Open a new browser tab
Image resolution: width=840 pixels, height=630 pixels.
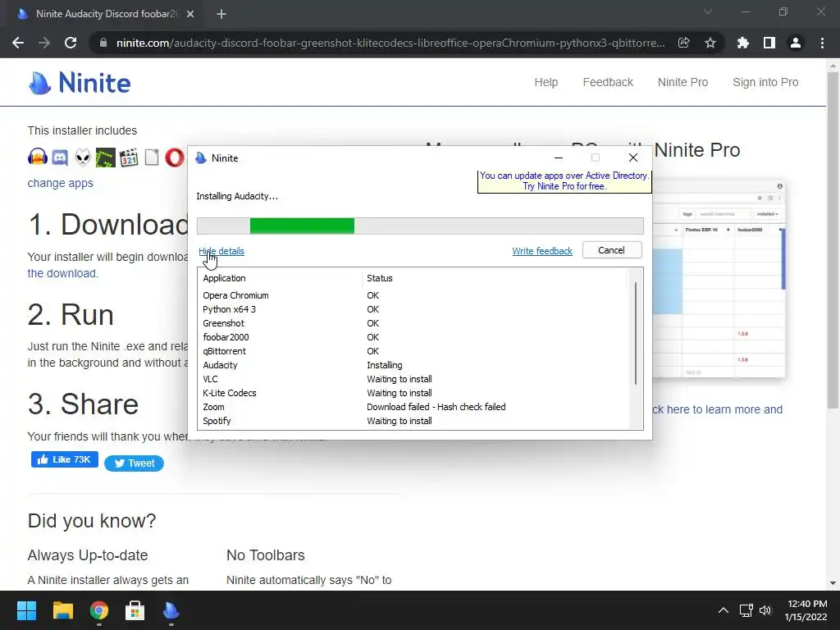[x=221, y=14]
